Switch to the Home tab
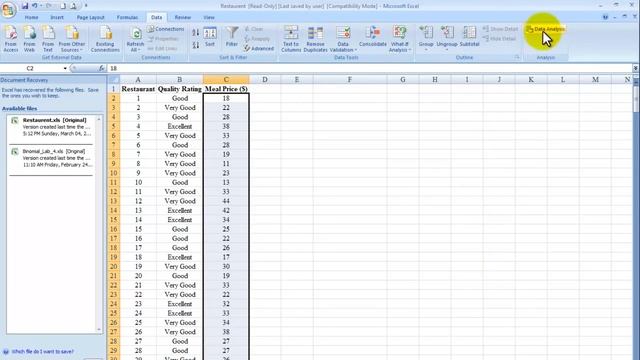Image resolution: width=640 pixels, height=360 pixels. (31, 18)
